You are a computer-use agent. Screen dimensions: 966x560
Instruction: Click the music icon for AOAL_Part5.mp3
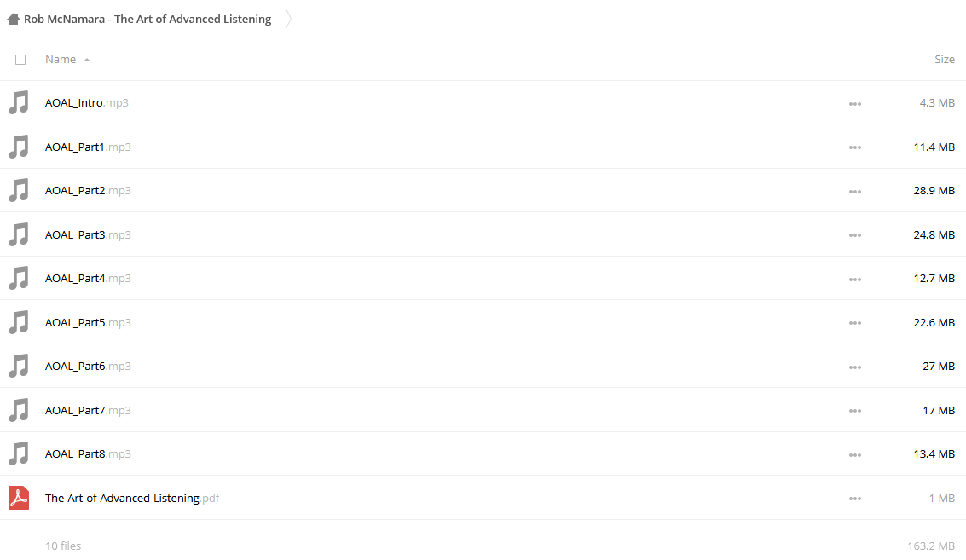point(19,322)
